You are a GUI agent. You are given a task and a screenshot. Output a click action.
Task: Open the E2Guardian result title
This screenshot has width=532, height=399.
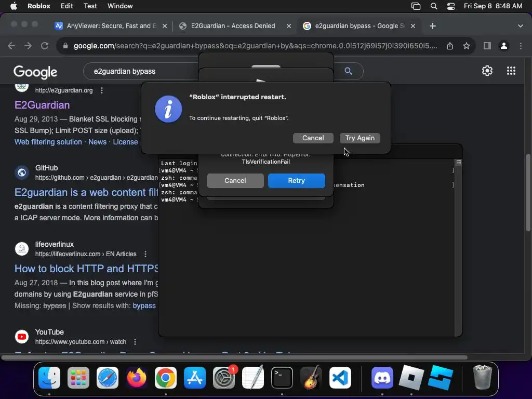pyautogui.click(x=42, y=105)
